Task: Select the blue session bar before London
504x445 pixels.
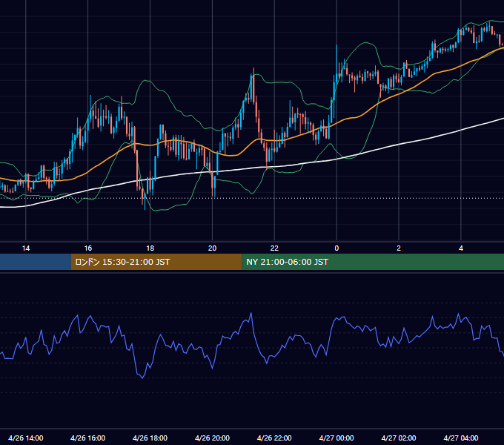Action: coord(36,262)
